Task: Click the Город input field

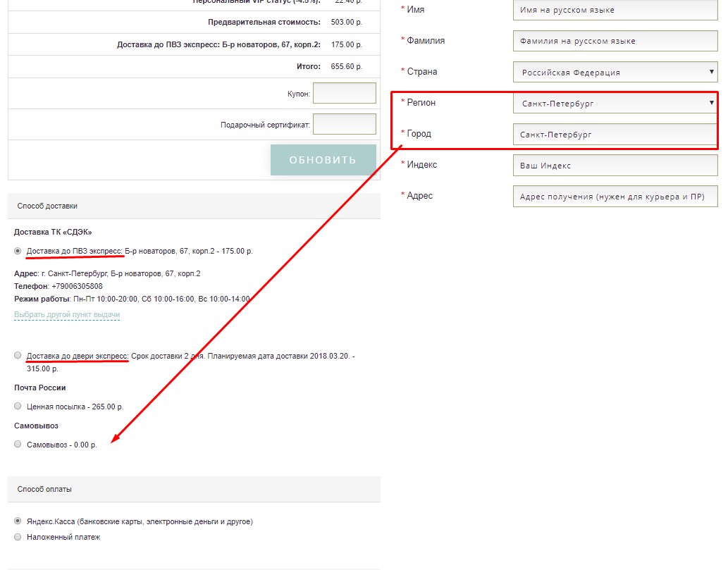Action: 615,134
